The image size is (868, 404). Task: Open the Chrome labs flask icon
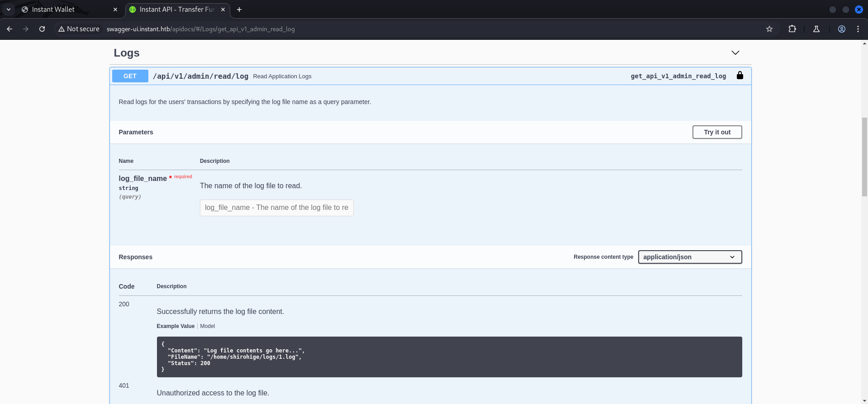point(816,29)
